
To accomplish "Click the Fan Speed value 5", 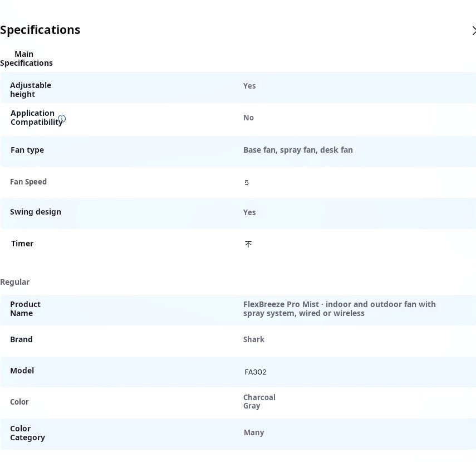I will point(247,183).
